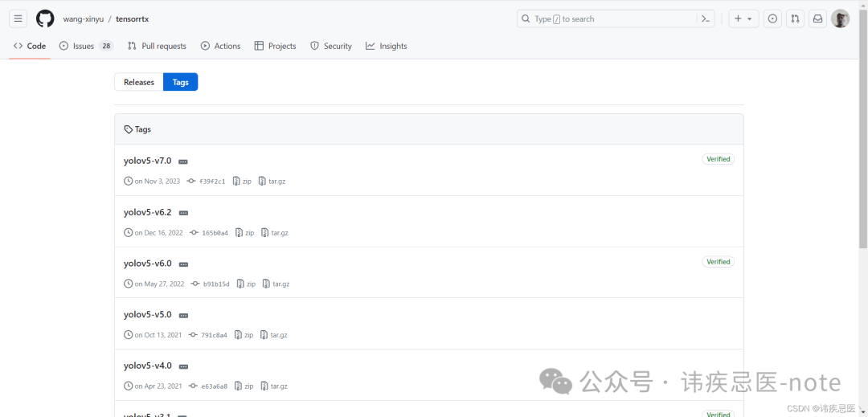View your pull requests icon in header

[x=795, y=18]
